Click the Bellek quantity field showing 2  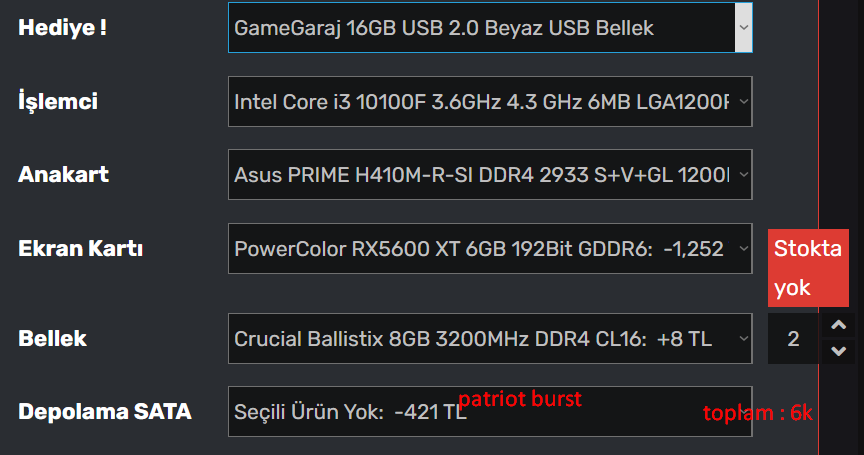tap(793, 339)
